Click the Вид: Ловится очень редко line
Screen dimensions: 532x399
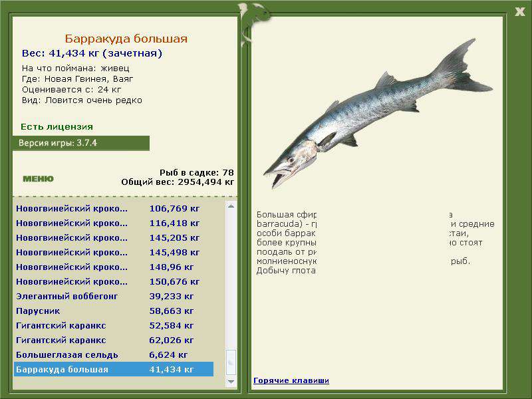[82, 100]
